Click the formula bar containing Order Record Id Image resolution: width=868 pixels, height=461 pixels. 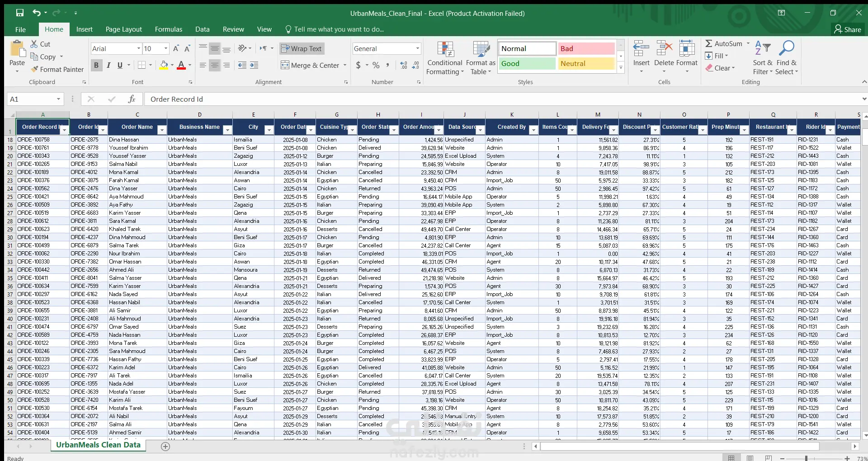point(502,99)
